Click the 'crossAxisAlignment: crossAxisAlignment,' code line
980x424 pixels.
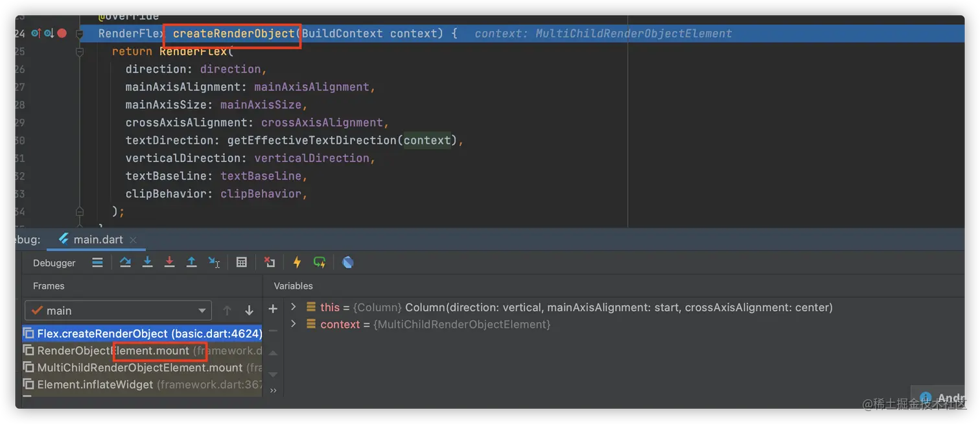coord(257,123)
